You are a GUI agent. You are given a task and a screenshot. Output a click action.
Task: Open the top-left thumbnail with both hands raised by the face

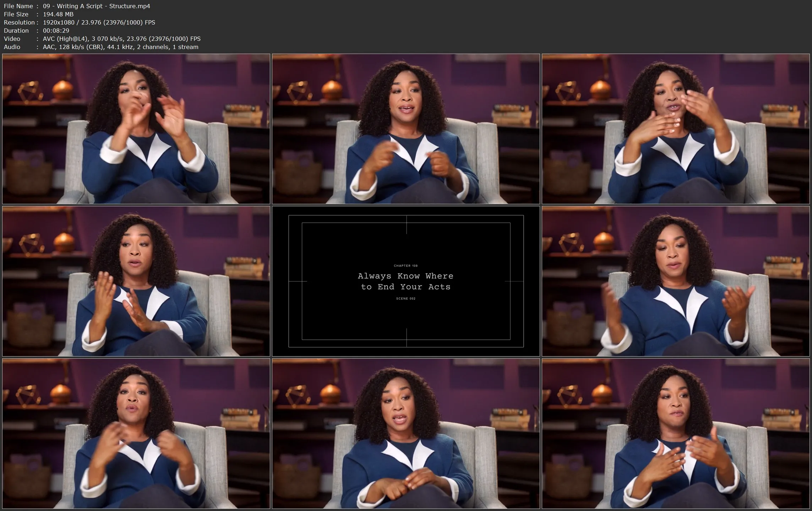(x=136, y=129)
